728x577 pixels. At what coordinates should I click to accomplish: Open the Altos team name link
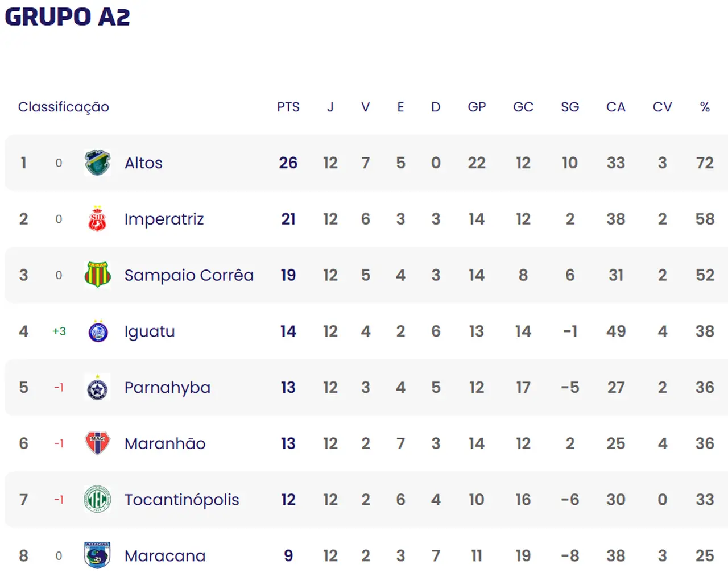143,163
